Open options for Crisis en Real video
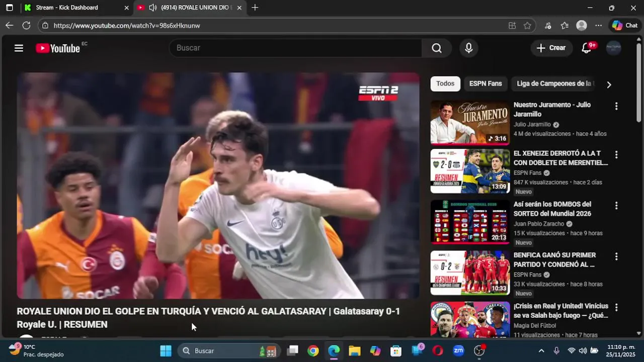Viewport: 644px width, 362px height. [x=616, y=307]
